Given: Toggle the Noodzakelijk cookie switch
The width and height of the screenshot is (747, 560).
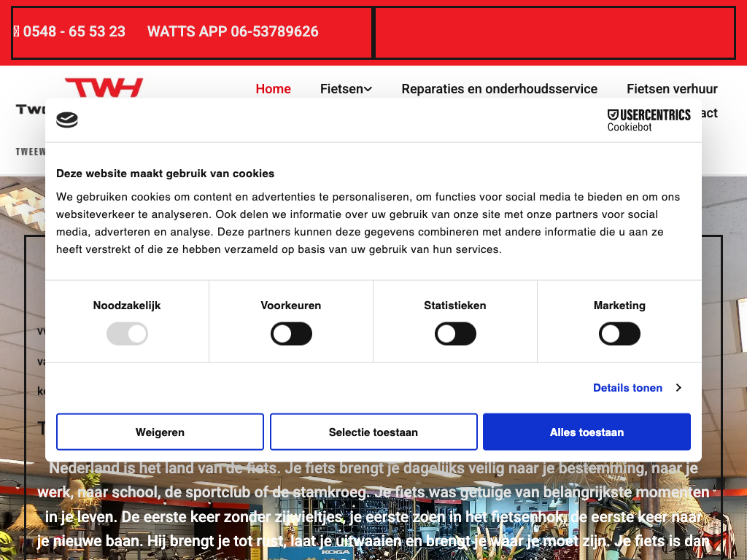Looking at the screenshot, I should tap(127, 334).
